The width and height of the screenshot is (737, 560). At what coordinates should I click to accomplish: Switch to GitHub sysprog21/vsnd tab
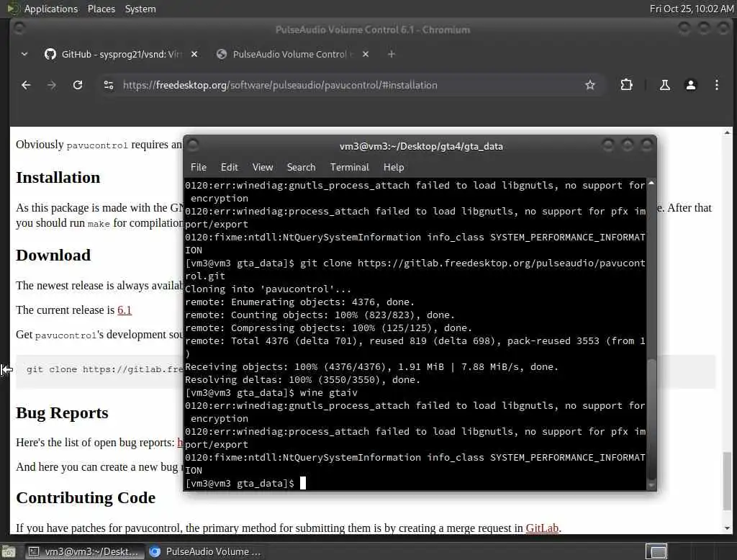pos(121,54)
